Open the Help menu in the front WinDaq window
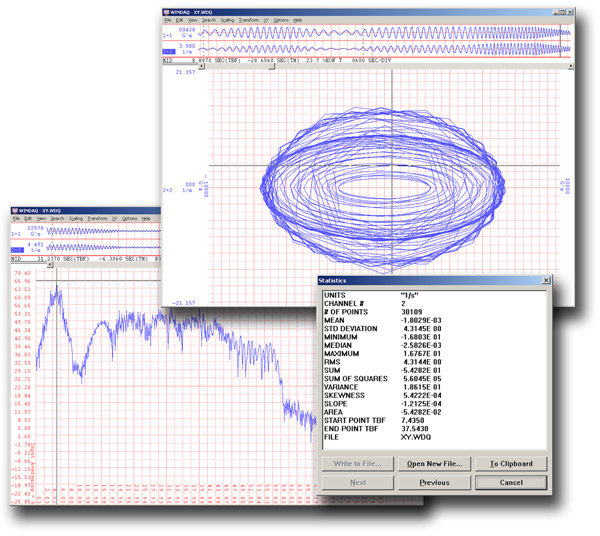 297,20
